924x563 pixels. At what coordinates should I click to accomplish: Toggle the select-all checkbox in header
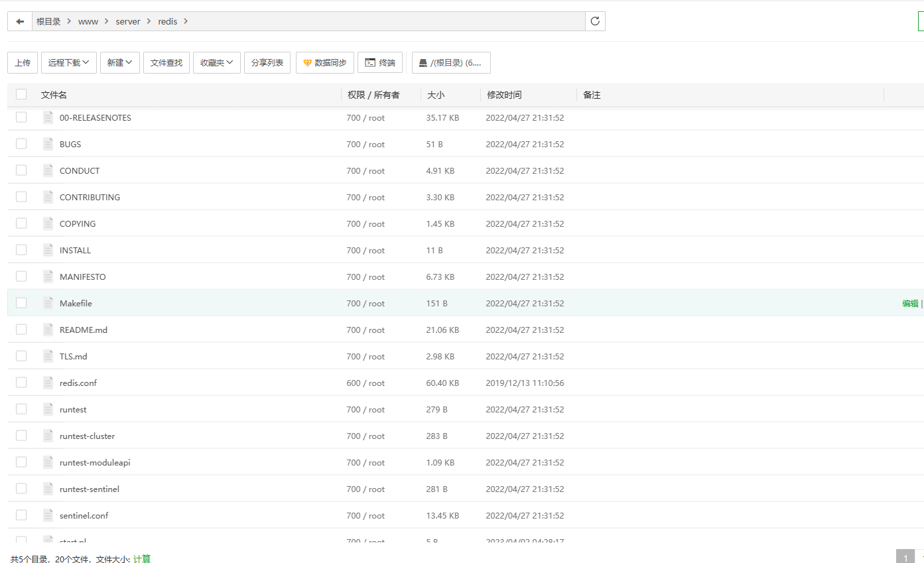[21, 94]
